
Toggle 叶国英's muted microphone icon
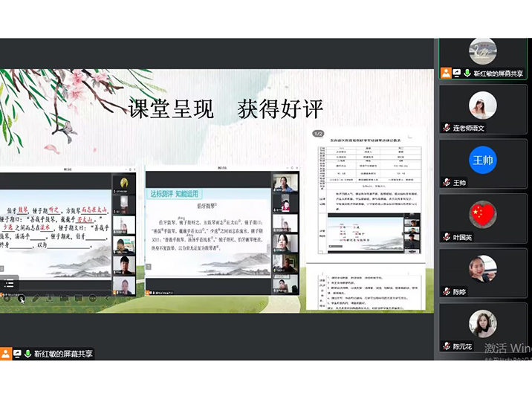(x=447, y=237)
